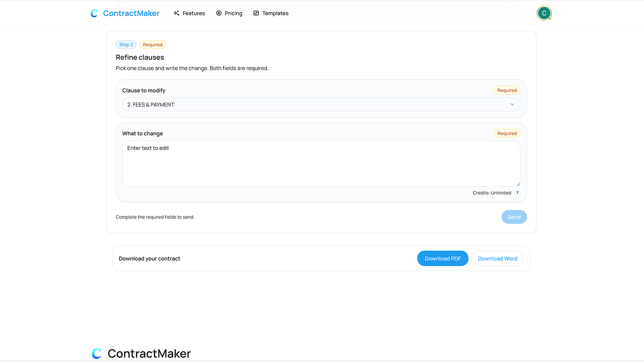Open the question mark help icon near Credits
Image resolution: width=644 pixels, height=362 pixels.
coord(517,193)
